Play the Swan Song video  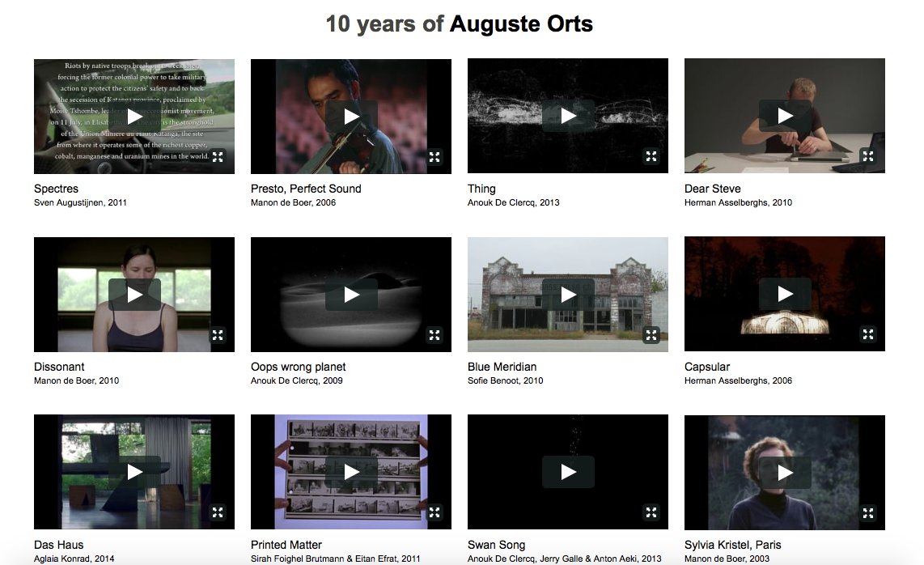click(x=568, y=472)
